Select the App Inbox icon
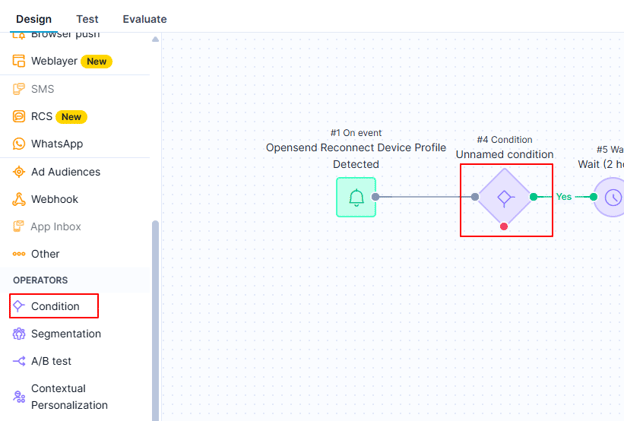The width and height of the screenshot is (624, 421). [x=18, y=227]
